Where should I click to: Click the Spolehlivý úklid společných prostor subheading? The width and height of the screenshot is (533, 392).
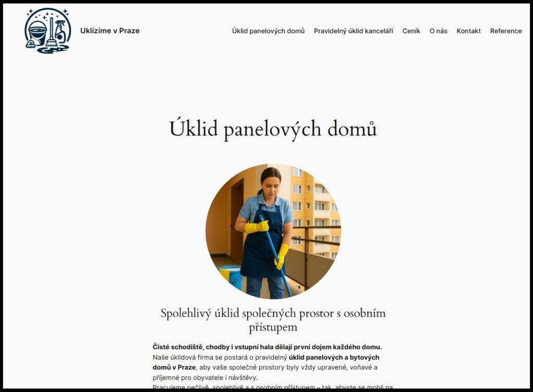(x=273, y=320)
